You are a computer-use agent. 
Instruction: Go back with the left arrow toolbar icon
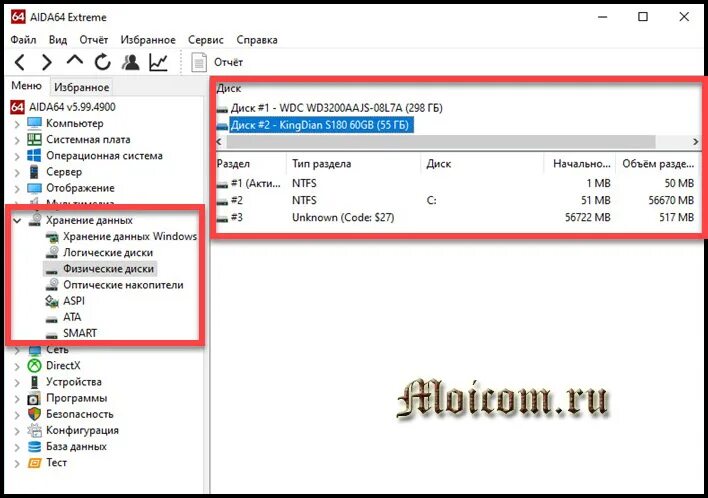(19, 62)
